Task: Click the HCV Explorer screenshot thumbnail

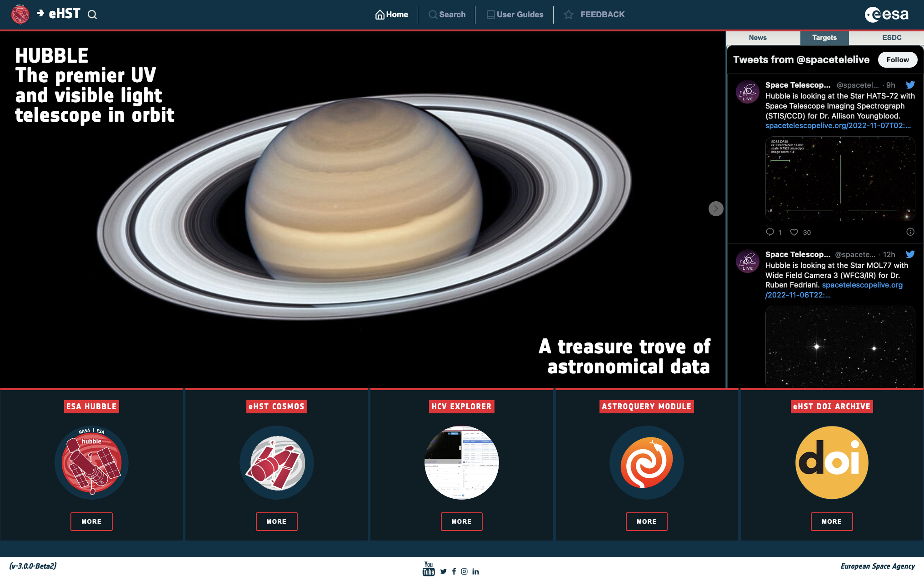Action: click(461, 462)
